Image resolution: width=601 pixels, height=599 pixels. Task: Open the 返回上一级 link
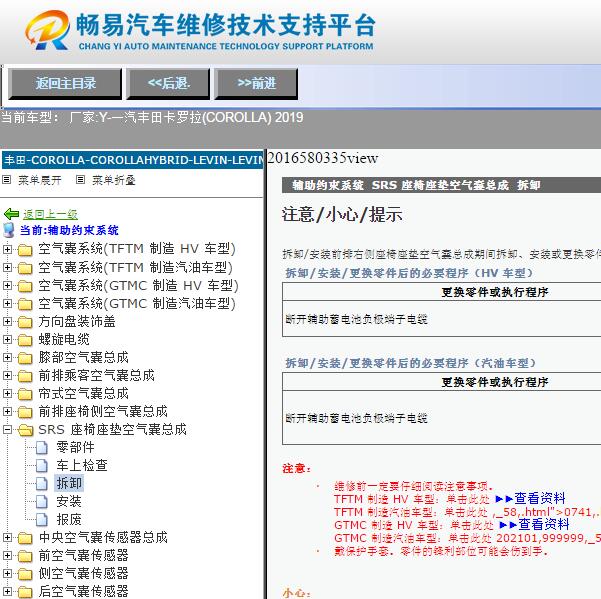(x=50, y=214)
